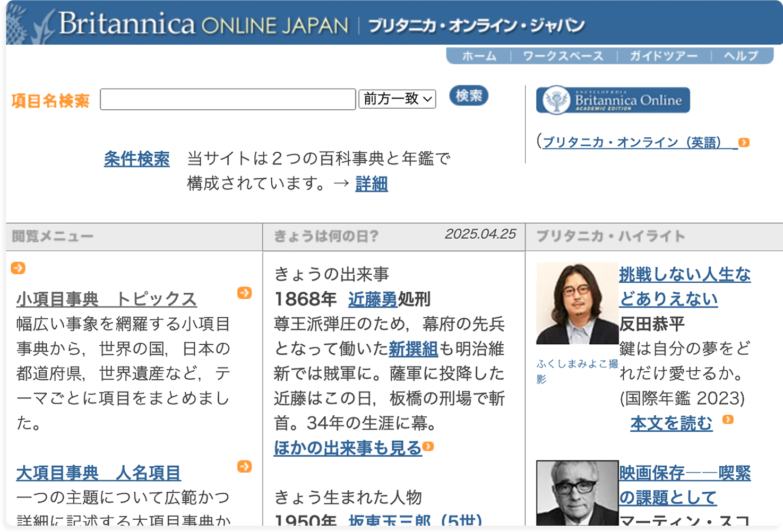Follow the 詳細 link about site composition

point(372,184)
